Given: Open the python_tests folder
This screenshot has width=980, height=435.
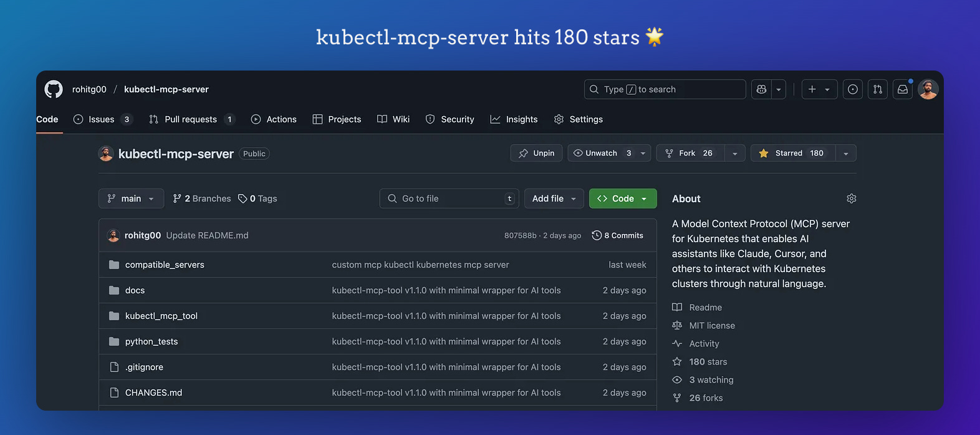Looking at the screenshot, I should [151, 341].
